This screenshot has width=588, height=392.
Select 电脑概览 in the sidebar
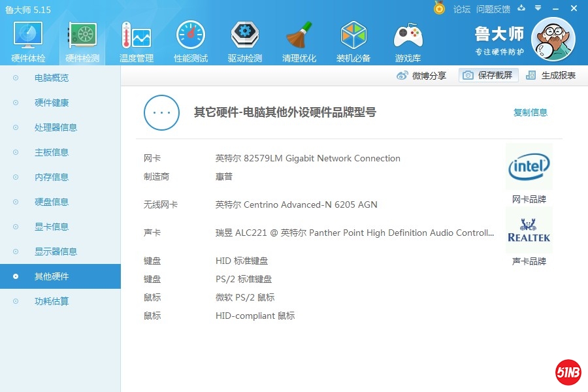51,78
